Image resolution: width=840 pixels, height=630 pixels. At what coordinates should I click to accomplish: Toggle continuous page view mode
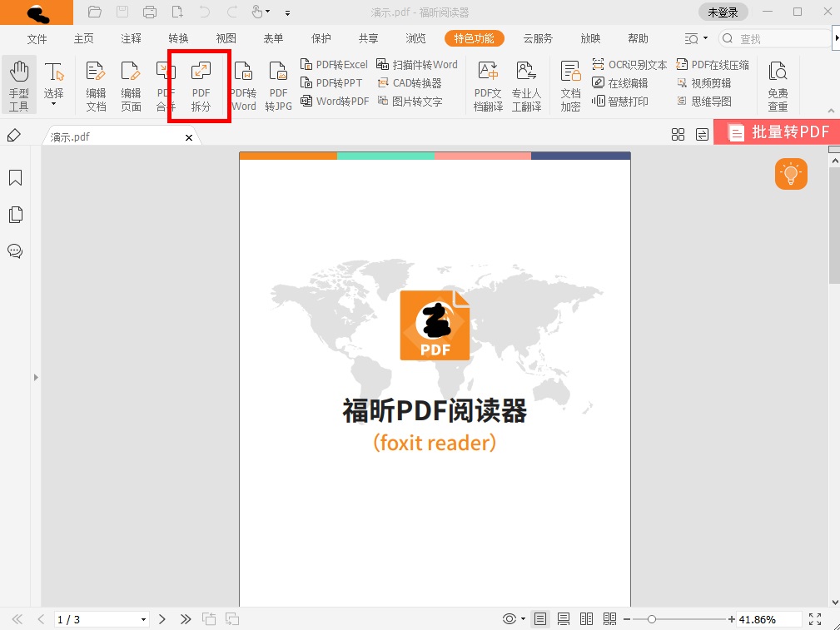[x=563, y=618]
